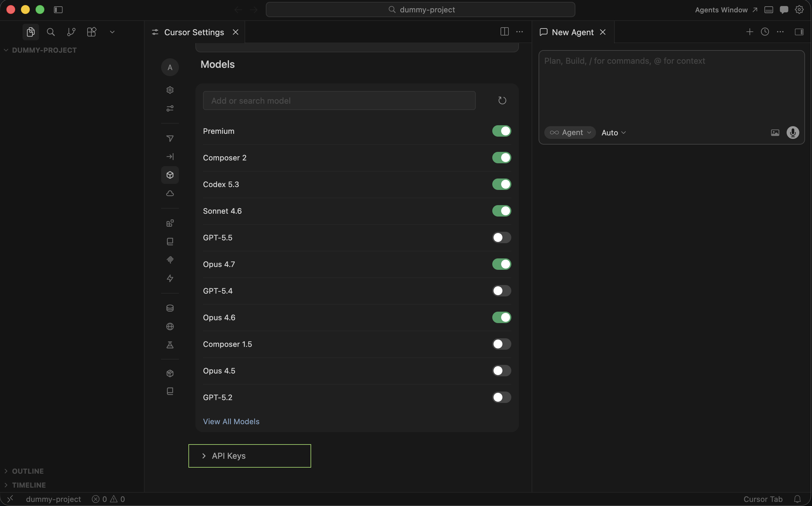812x506 pixels.
Task: Disable the Opus 4.7 toggle
Action: tap(501, 264)
